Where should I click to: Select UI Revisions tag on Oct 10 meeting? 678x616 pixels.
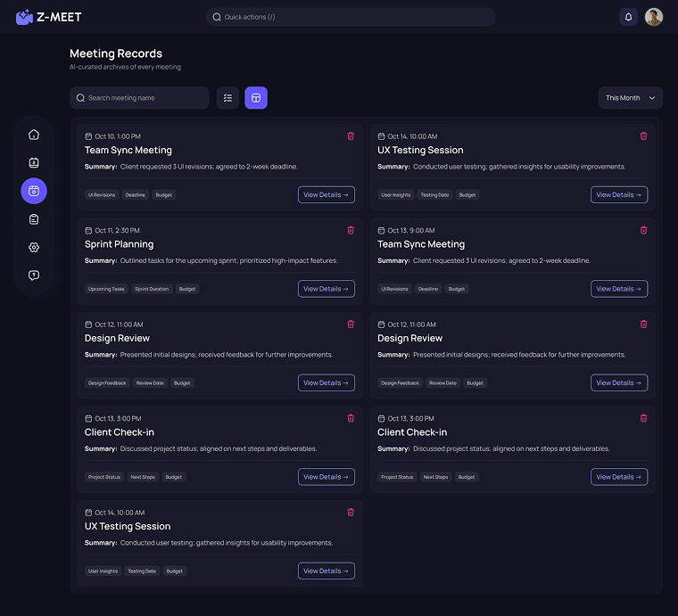pos(102,195)
